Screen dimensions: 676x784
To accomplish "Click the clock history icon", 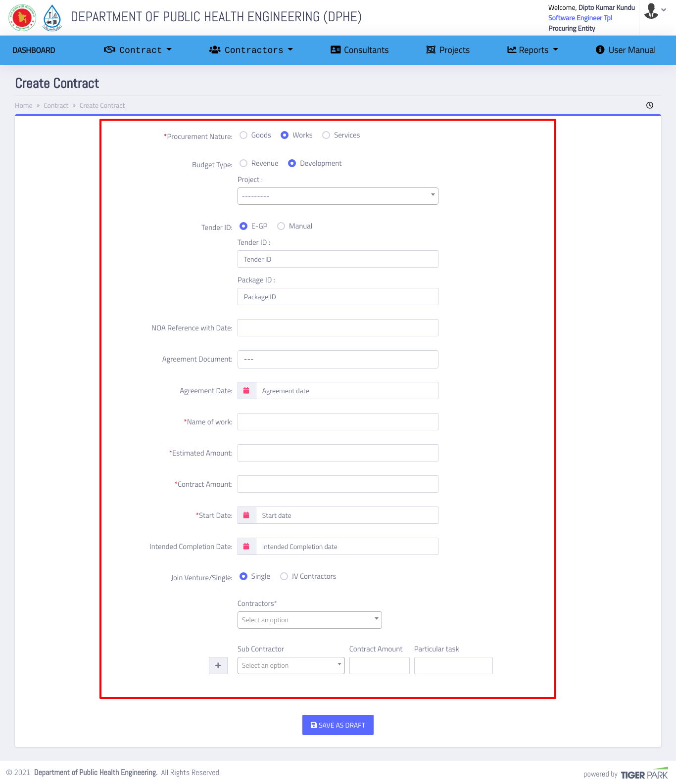I will click(649, 105).
